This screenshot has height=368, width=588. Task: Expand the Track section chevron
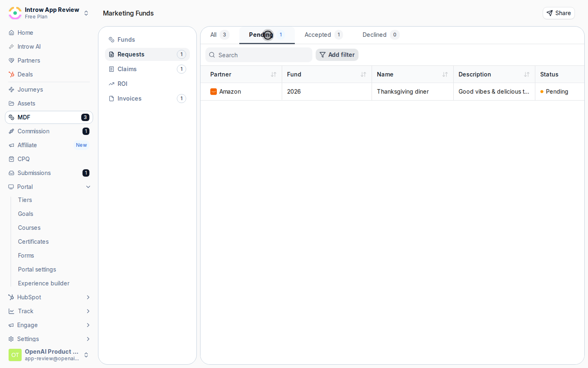(88, 311)
